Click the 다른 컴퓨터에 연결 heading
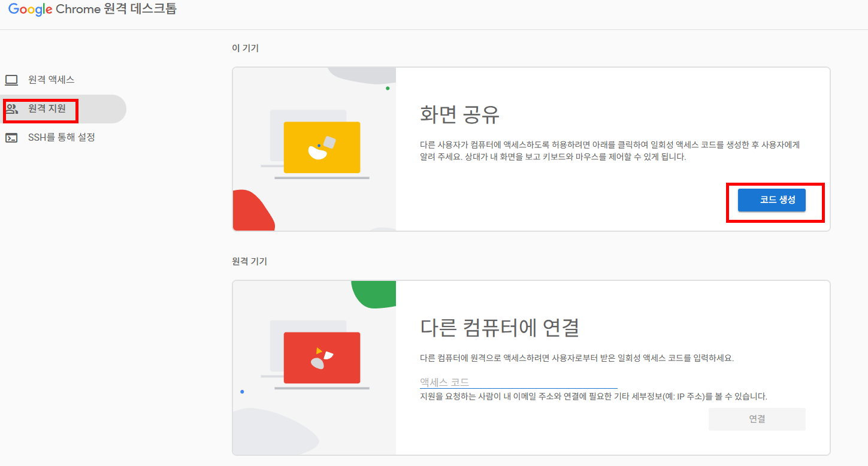This screenshot has height=466, width=868. [500, 328]
